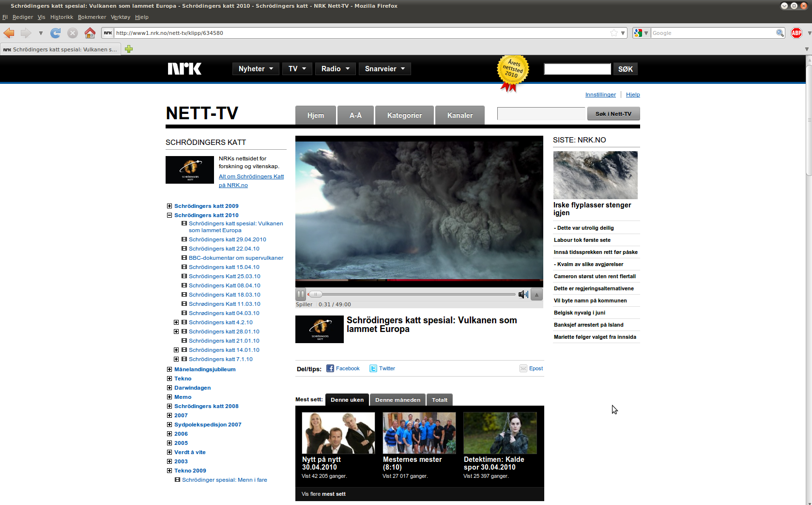Share the clip via Facebook icon
Screen dimensions: 812x505
(x=330, y=368)
